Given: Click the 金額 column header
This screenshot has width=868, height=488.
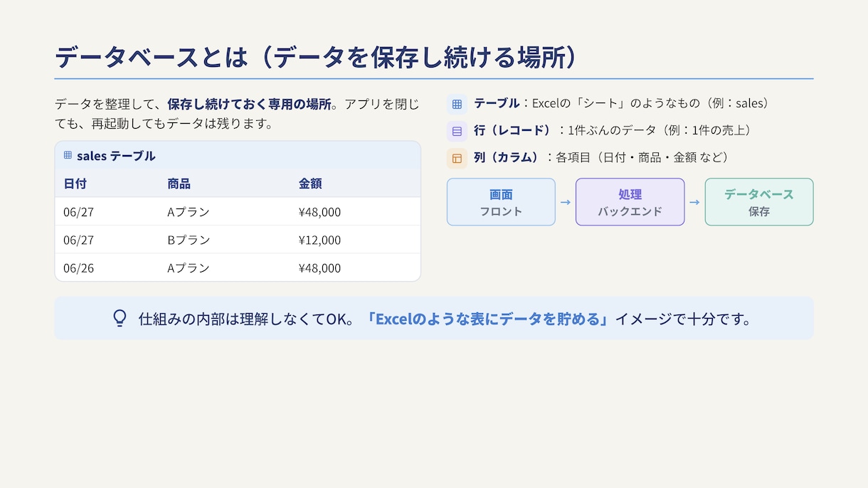Looking at the screenshot, I should pyautogui.click(x=310, y=184).
